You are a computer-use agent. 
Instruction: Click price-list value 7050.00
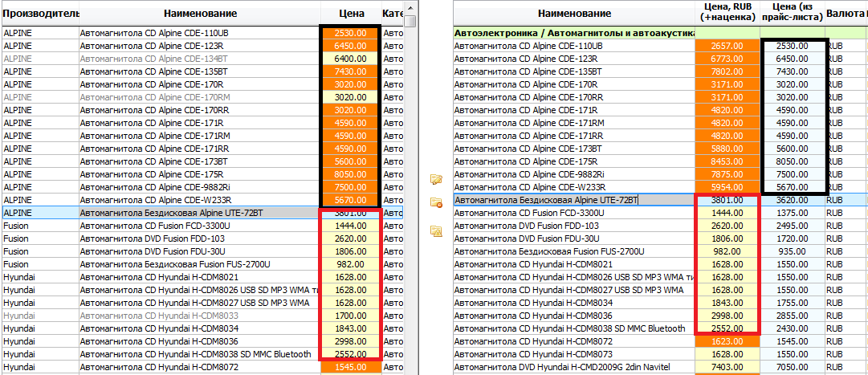point(793,367)
